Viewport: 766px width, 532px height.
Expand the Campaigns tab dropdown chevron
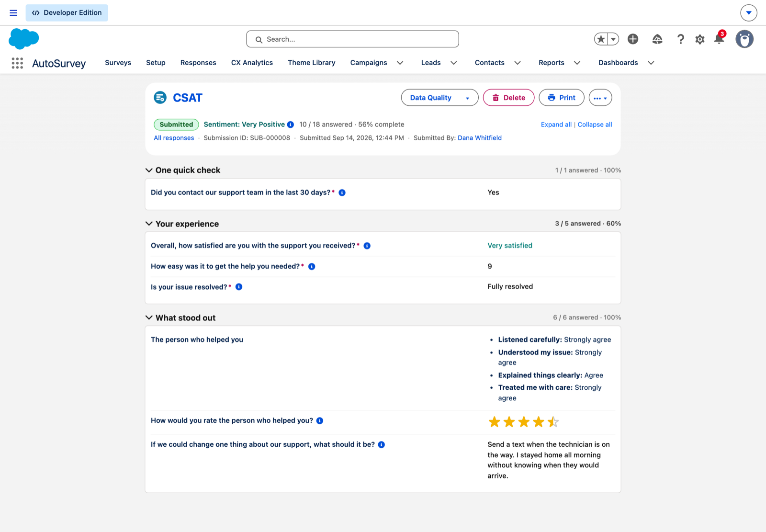(x=400, y=63)
